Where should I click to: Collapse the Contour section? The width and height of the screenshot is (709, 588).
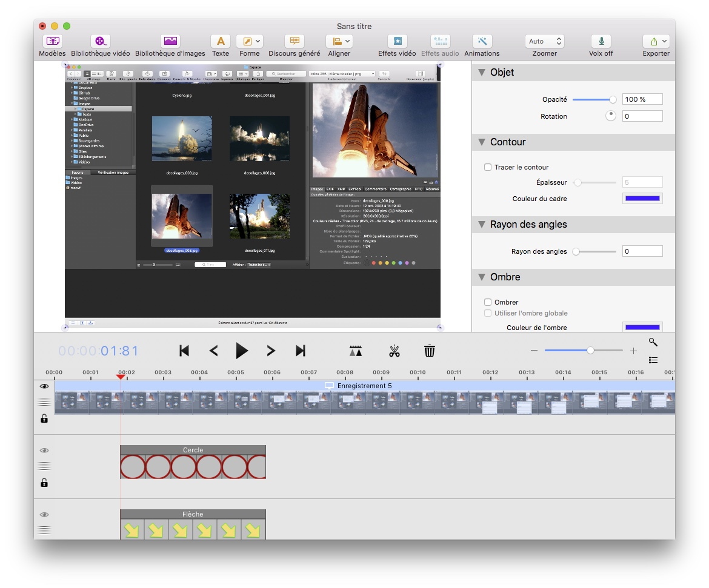pos(482,142)
